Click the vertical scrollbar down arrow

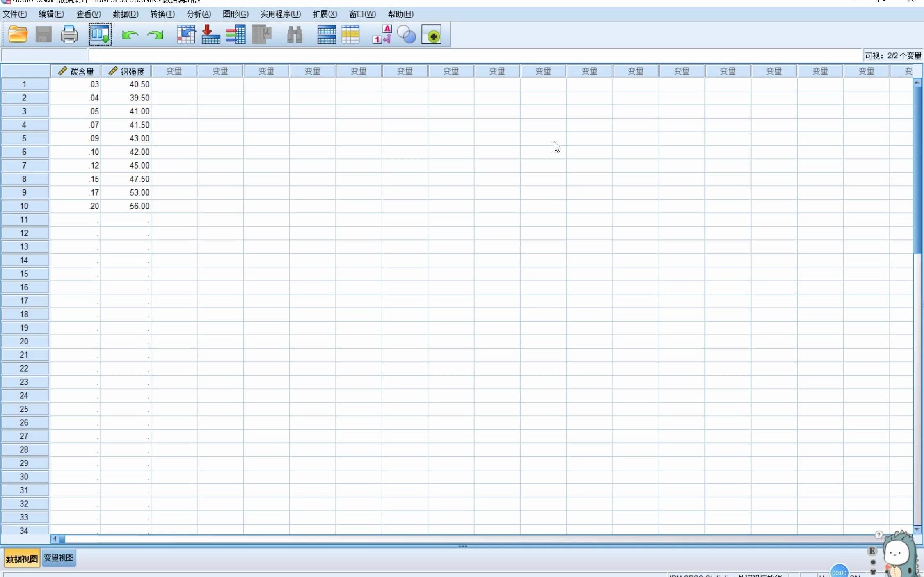[x=917, y=529]
